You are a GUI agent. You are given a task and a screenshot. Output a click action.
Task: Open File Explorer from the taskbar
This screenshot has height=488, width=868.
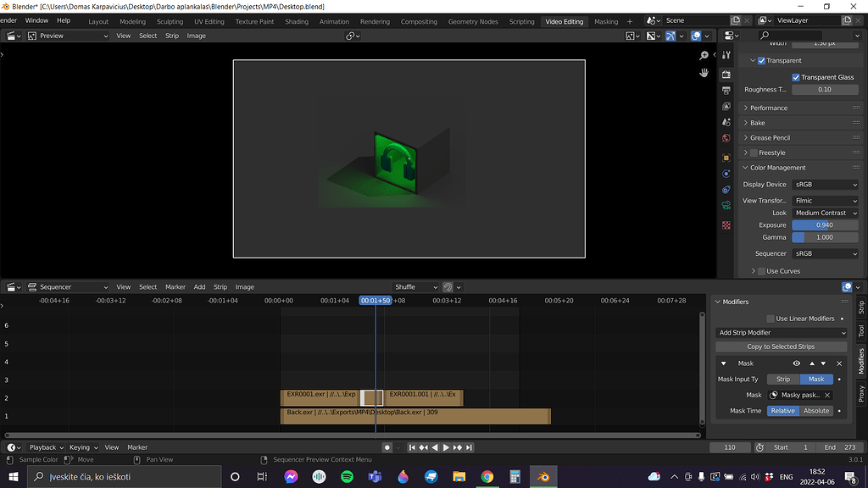point(459,476)
